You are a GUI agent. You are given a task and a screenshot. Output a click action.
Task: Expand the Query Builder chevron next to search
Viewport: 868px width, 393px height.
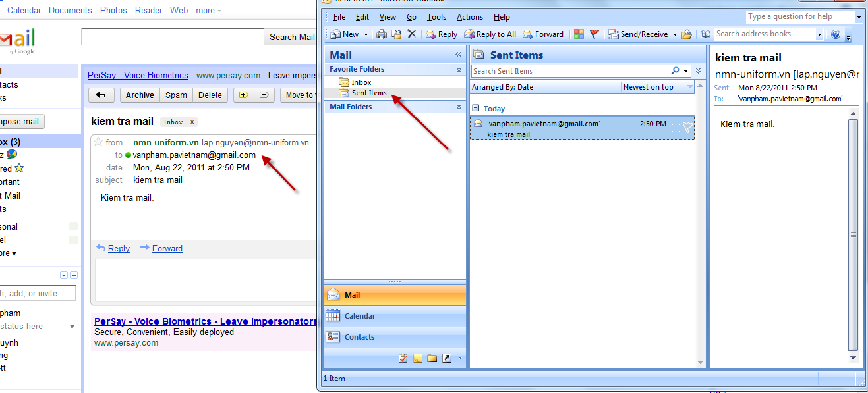[698, 71]
